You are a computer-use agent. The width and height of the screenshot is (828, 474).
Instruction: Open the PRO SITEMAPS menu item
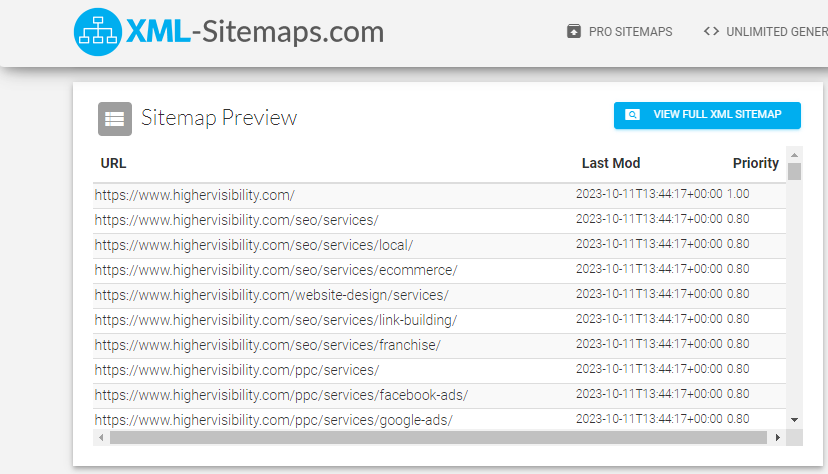pyautogui.click(x=631, y=32)
